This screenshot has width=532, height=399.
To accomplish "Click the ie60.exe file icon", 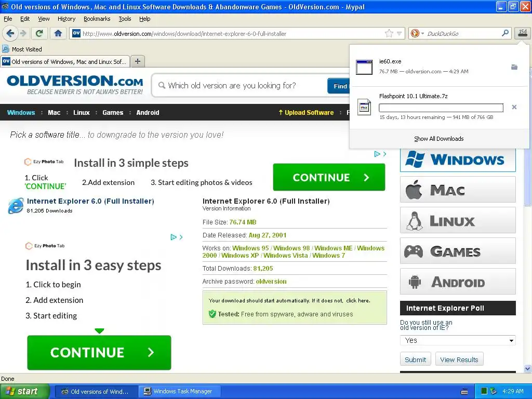I will click(x=364, y=67).
